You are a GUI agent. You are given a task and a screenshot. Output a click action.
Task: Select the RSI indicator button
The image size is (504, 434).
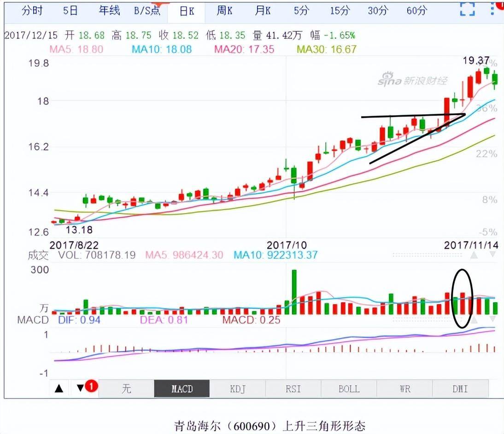pos(293,389)
